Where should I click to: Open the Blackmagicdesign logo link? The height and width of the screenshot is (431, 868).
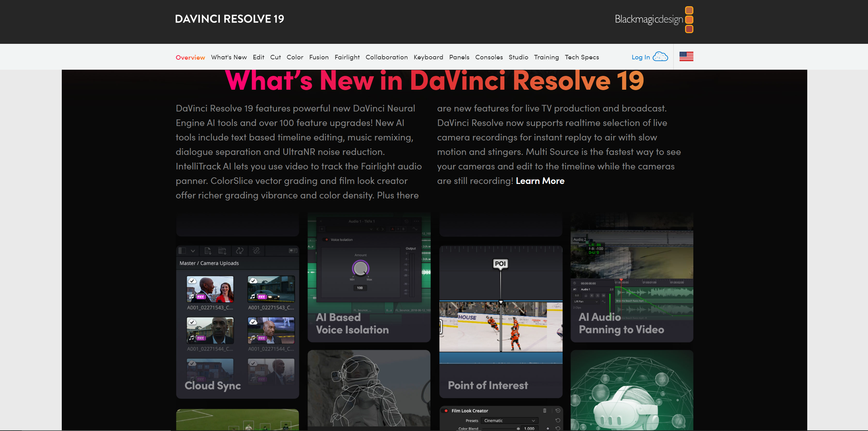[x=654, y=20]
